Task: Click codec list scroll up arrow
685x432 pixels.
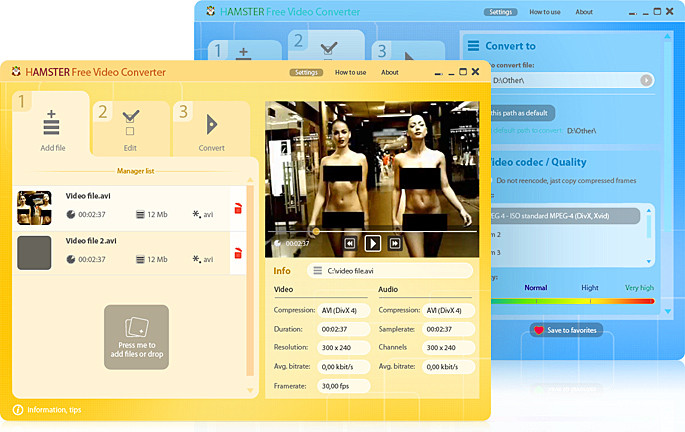Action: [x=649, y=211]
